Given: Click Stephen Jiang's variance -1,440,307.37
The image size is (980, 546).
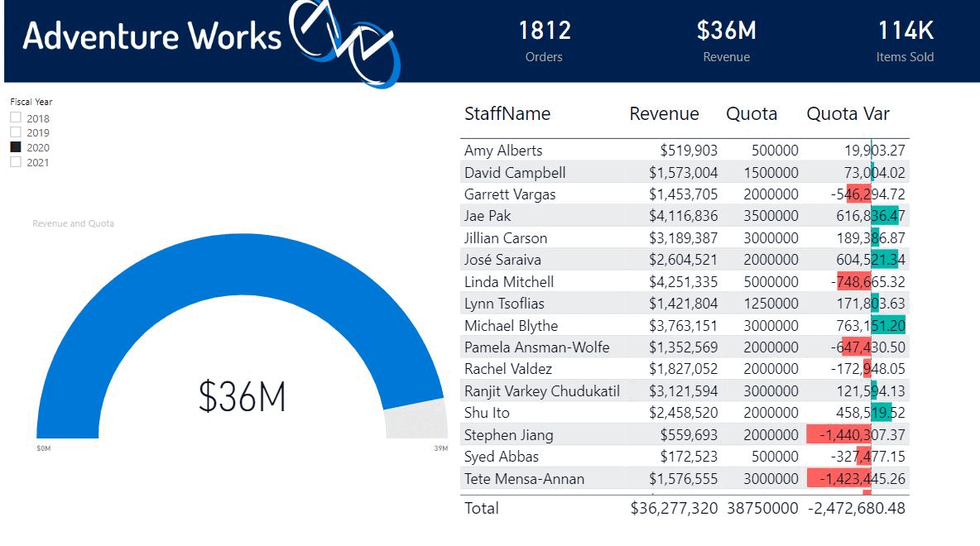Looking at the screenshot, I should click(x=862, y=435).
